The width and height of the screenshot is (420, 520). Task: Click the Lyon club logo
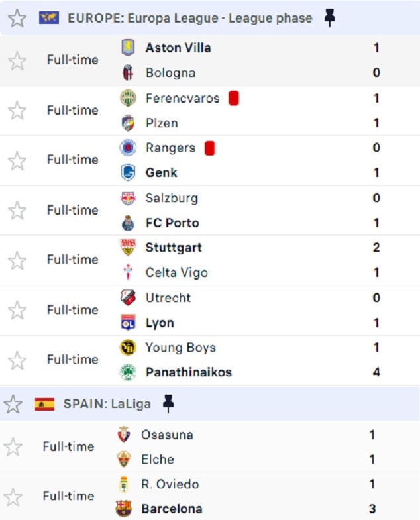pyautogui.click(x=128, y=323)
